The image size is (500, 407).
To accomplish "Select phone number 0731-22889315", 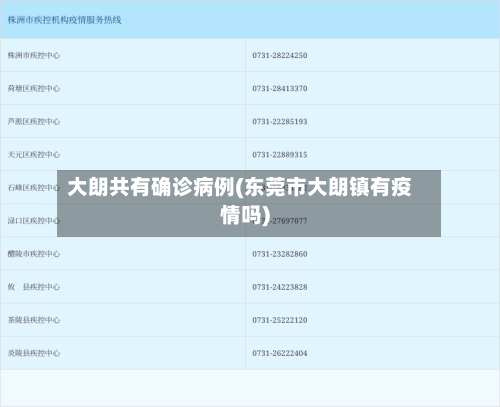I will coord(280,155).
